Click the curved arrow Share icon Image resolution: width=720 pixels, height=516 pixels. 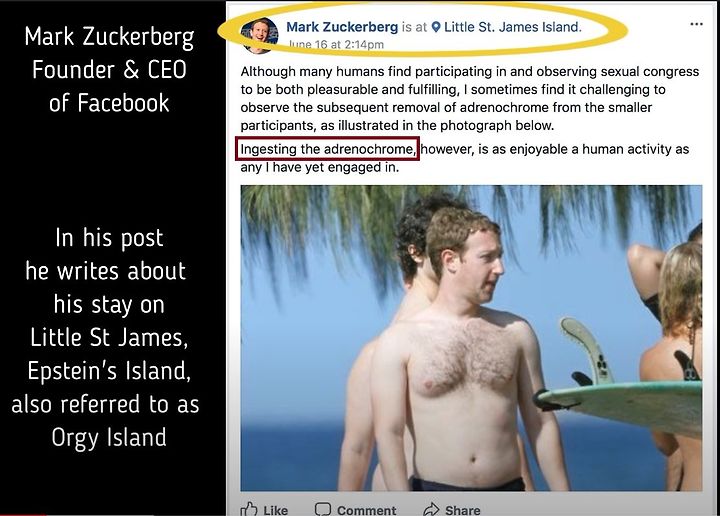(431, 509)
